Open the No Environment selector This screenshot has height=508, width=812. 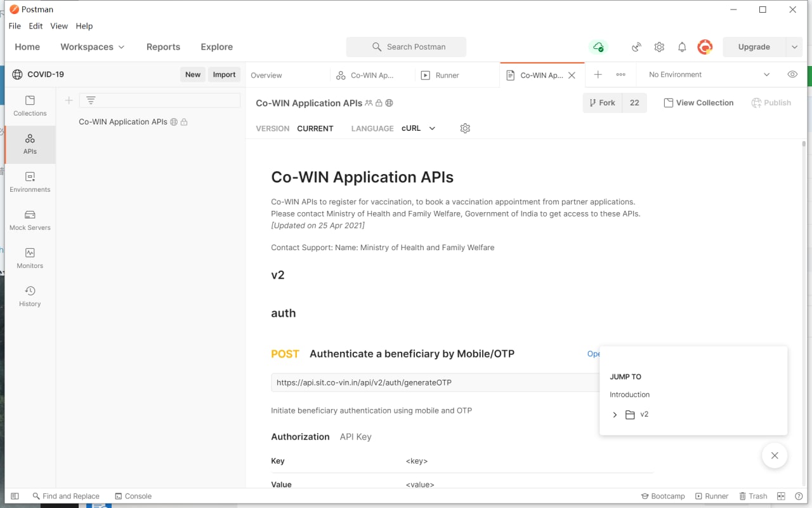point(709,75)
